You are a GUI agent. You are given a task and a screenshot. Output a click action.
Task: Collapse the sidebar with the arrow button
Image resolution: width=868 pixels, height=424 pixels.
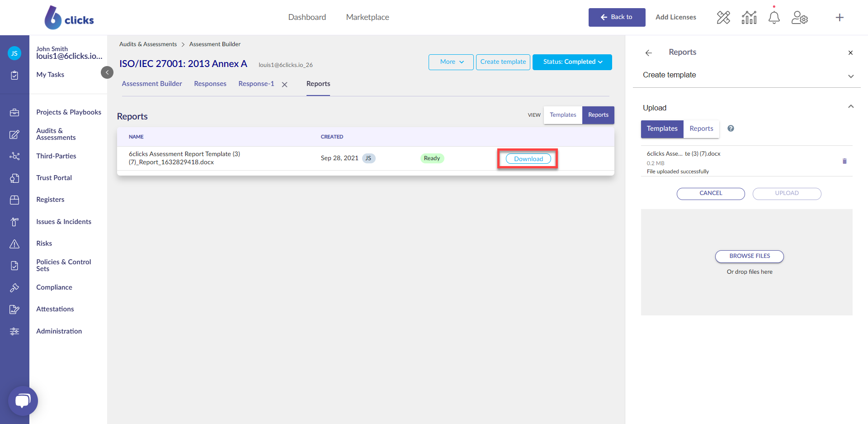click(x=107, y=72)
